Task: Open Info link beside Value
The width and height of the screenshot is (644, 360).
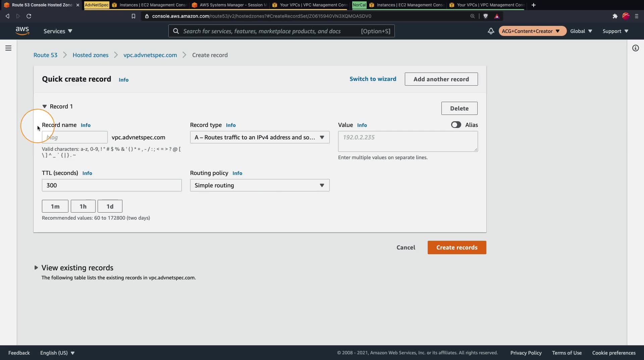Action: (x=362, y=125)
